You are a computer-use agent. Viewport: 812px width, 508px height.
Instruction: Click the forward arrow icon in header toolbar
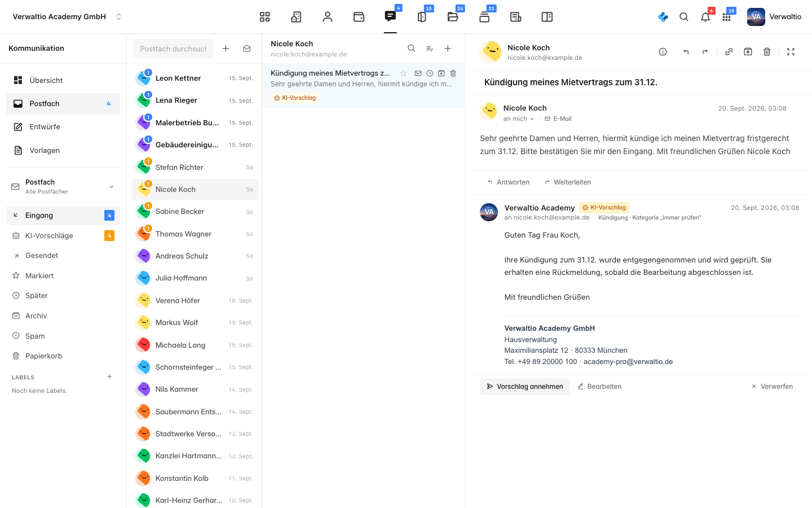point(705,52)
